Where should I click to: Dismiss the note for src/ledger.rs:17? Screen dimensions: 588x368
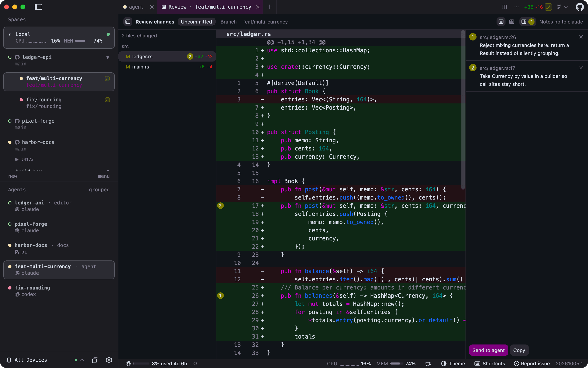tap(581, 68)
